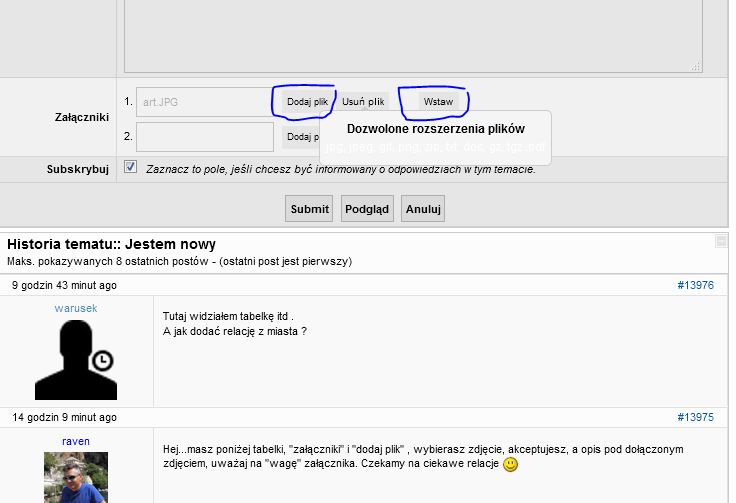
Task: Open the Podgląd preview
Action: point(366,209)
